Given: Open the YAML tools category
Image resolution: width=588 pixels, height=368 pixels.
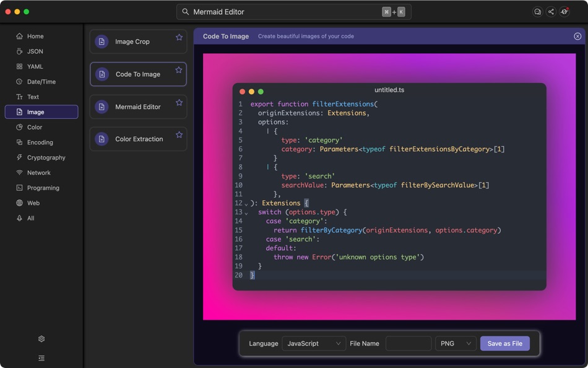Looking at the screenshot, I should pyautogui.click(x=41, y=66).
